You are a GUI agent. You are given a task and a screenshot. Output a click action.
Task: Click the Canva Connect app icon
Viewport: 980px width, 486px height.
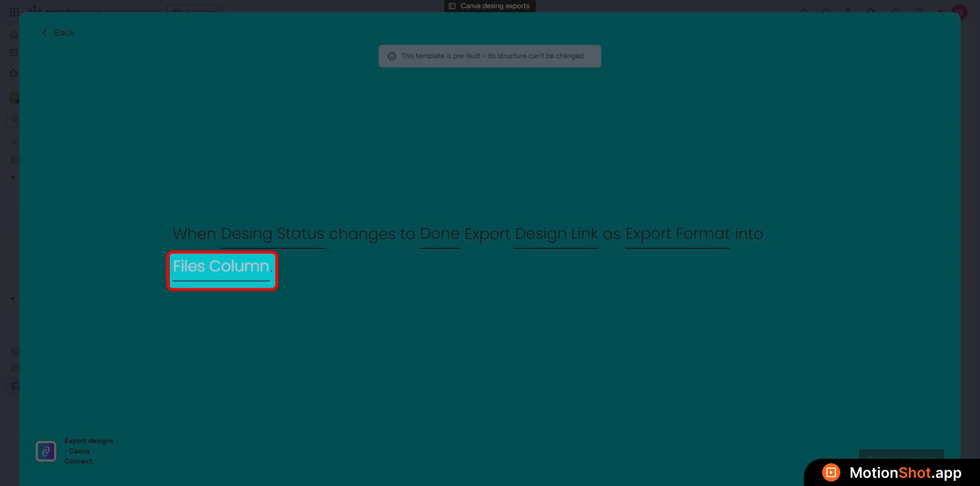(x=46, y=451)
